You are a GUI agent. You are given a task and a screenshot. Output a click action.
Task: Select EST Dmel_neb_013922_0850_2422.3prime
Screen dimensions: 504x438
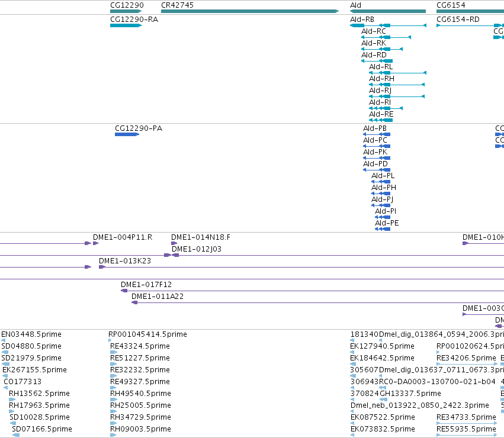tap(420, 405)
